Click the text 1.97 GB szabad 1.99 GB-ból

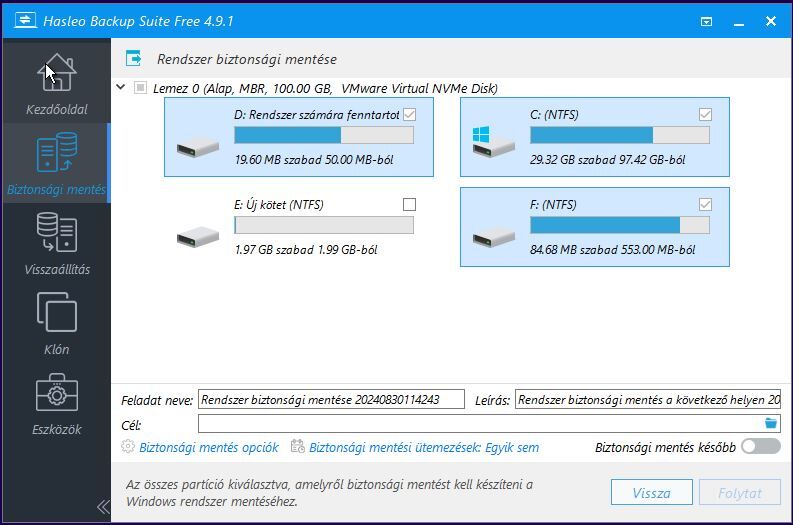tap(306, 250)
